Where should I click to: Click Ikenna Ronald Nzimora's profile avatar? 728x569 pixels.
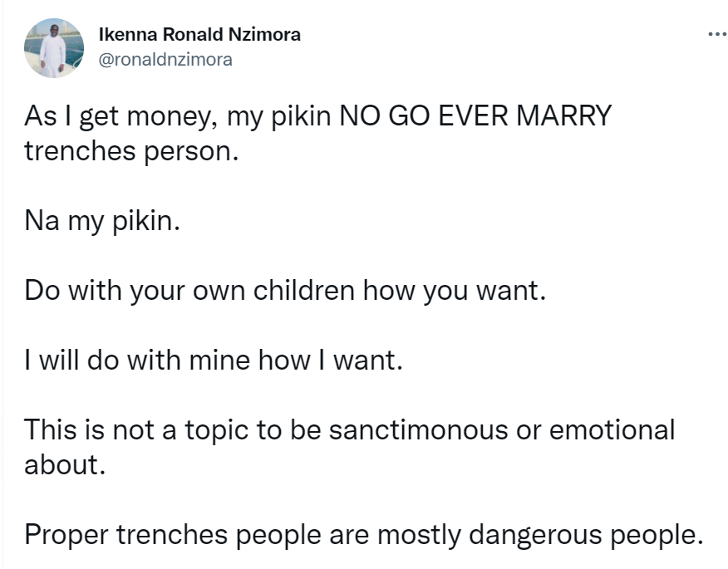[x=54, y=48]
